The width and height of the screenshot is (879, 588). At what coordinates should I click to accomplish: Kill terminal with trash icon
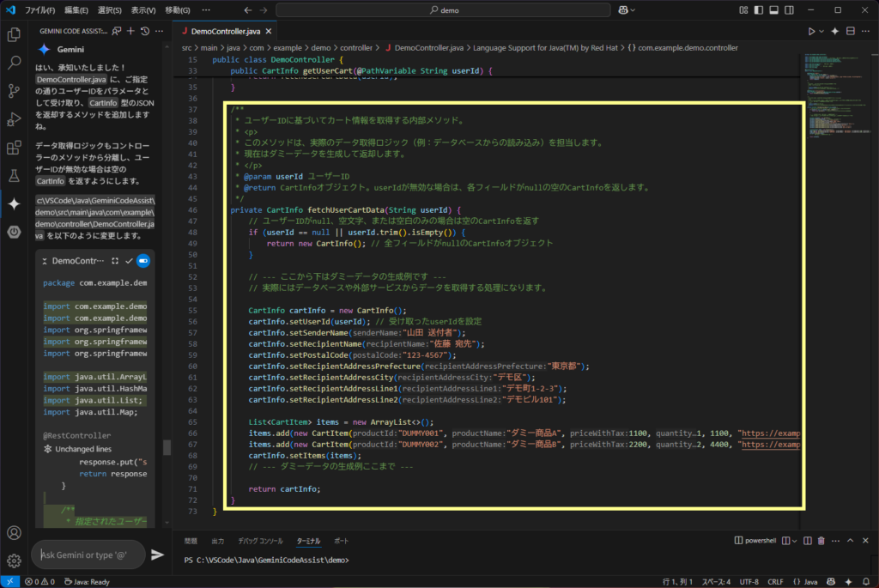(821, 541)
